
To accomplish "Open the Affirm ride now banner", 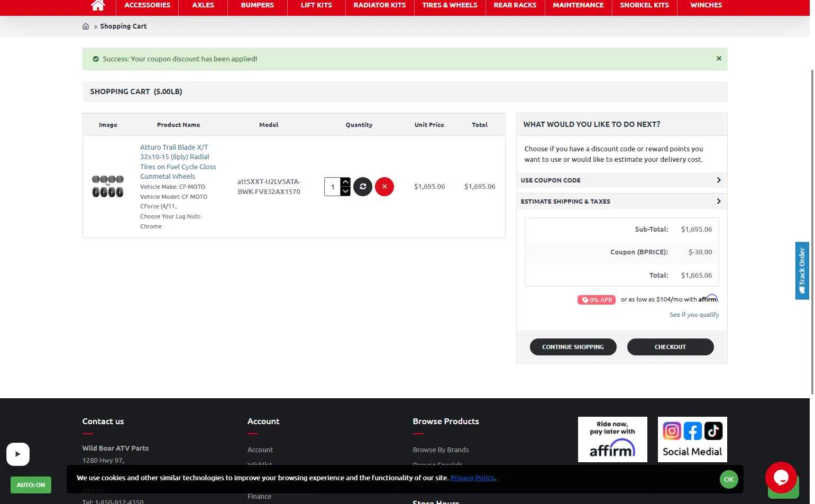I will coord(612,439).
